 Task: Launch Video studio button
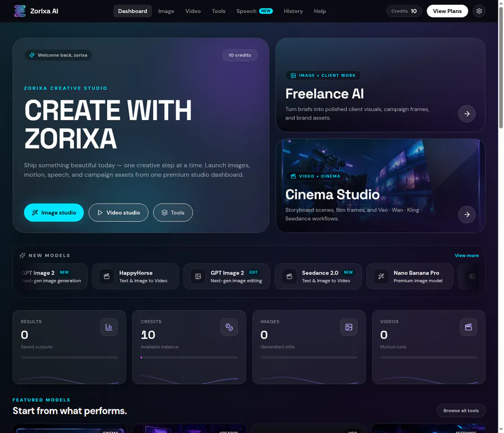119,213
